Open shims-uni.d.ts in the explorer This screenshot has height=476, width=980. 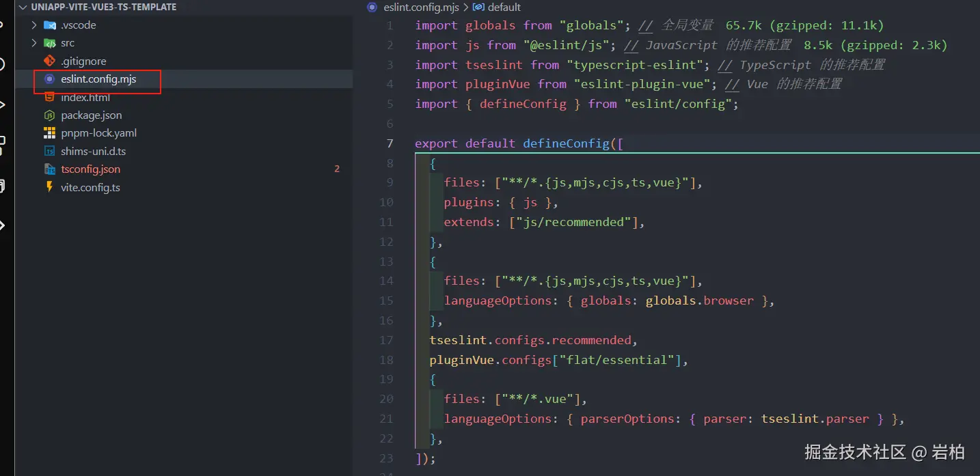pyautogui.click(x=184, y=151)
